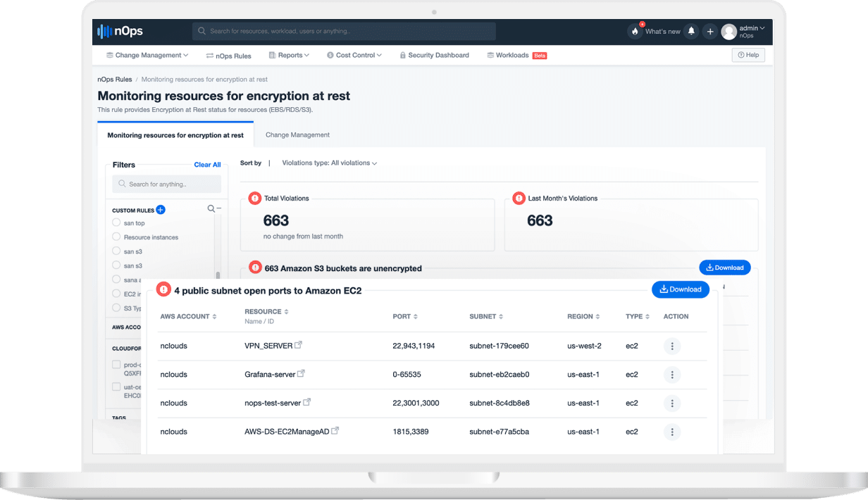
Task: Click subnet-e77a5cba in the table
Action: click(x=499, y=432)
